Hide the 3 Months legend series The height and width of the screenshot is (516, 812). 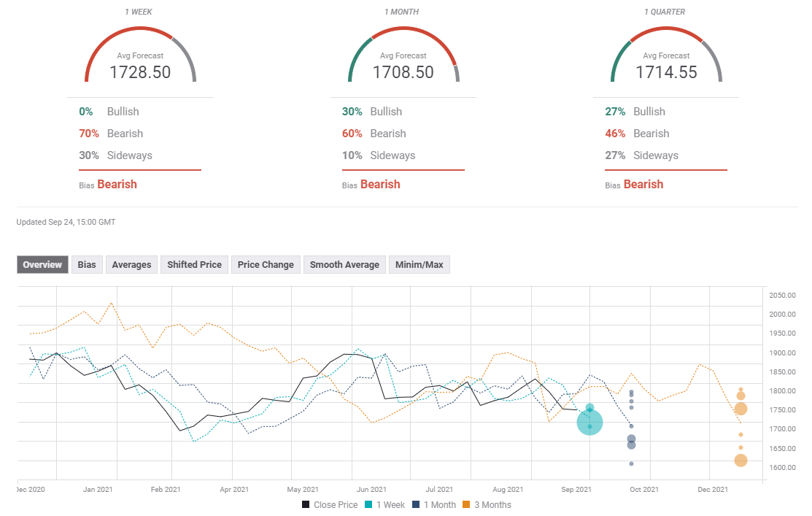[489, 504]
